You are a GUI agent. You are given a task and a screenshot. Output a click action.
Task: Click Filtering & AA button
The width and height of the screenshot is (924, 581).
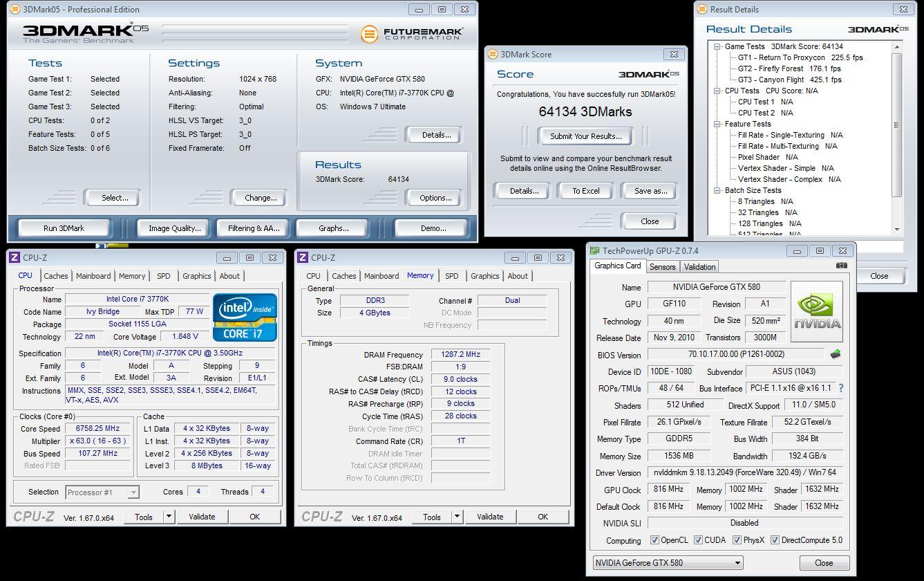(254, 228)
